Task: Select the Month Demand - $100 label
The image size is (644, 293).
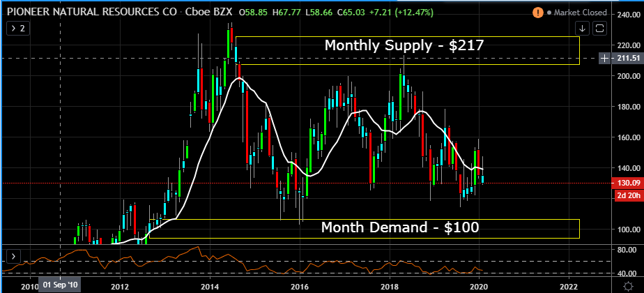Action: click(x=399, y=227)
